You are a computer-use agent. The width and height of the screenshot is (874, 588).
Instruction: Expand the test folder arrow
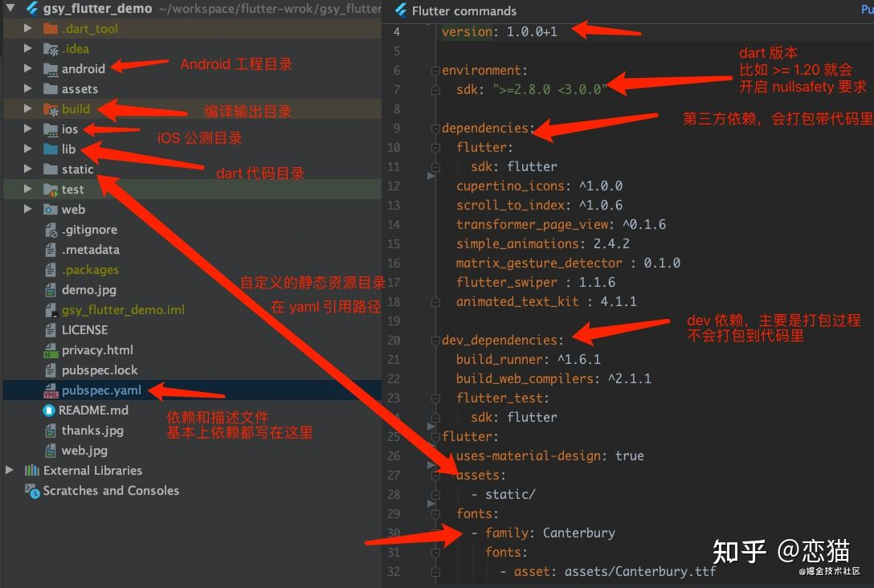[x=27, y=189]
